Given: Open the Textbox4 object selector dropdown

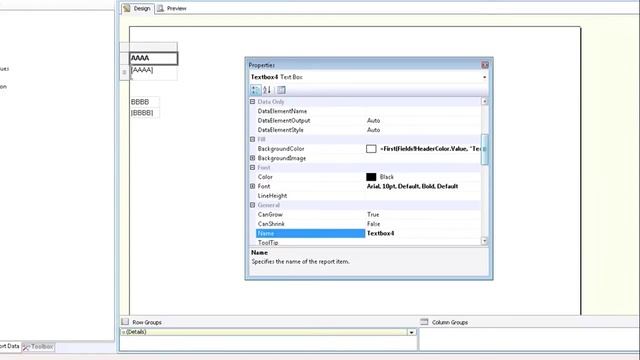Looking at the screenshot, I should (484, 77).
